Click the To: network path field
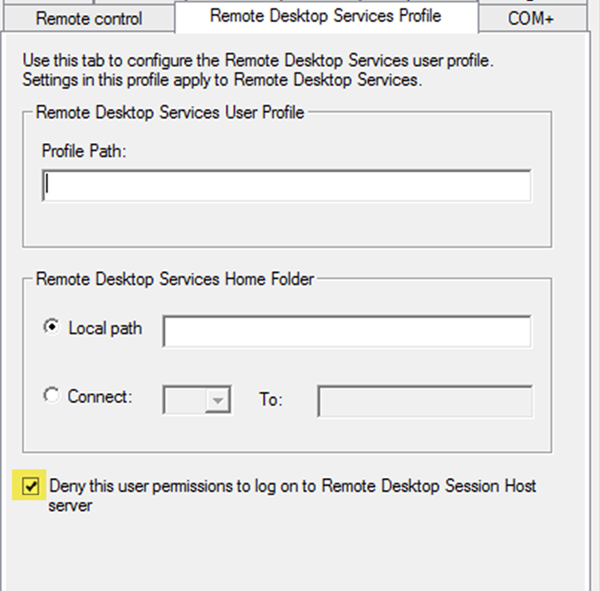The image size is (600, 591). click(x=425, y=401)
